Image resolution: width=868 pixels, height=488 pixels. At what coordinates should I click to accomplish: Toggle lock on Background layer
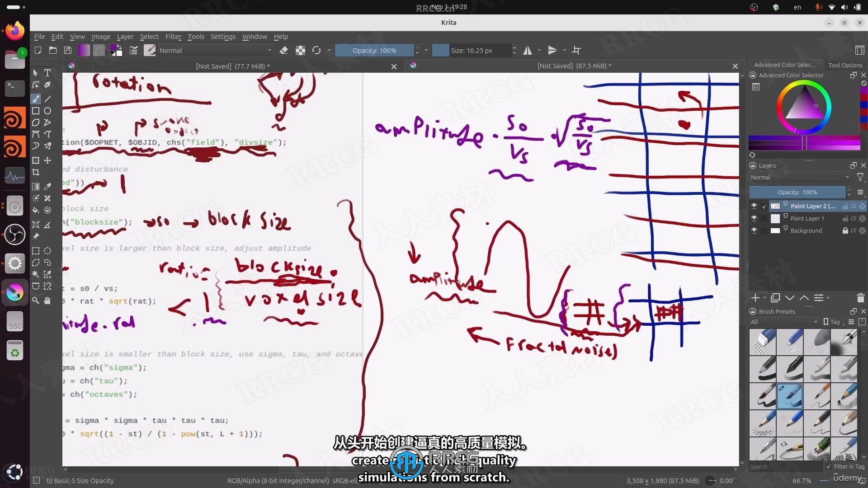point(845,230)
